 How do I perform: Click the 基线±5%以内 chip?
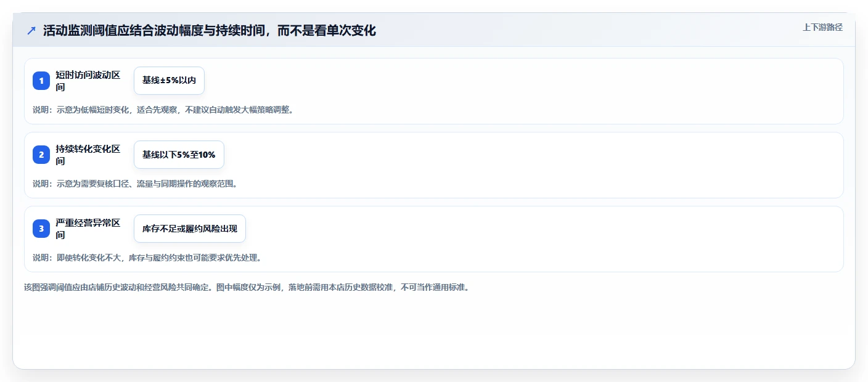point(169,81)
